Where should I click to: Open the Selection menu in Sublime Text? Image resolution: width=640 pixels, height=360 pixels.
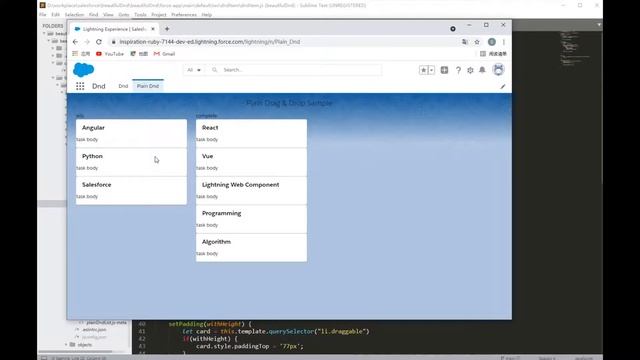[x=74, y=15]
